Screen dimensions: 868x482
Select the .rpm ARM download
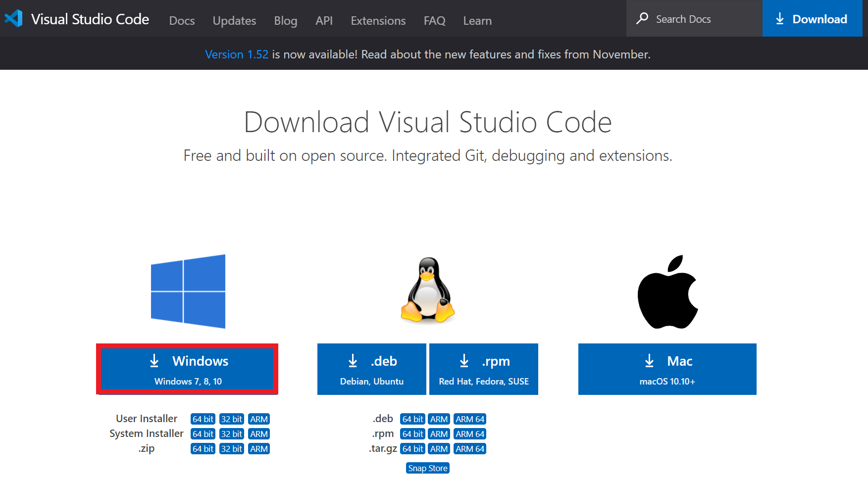click(439, 434)
